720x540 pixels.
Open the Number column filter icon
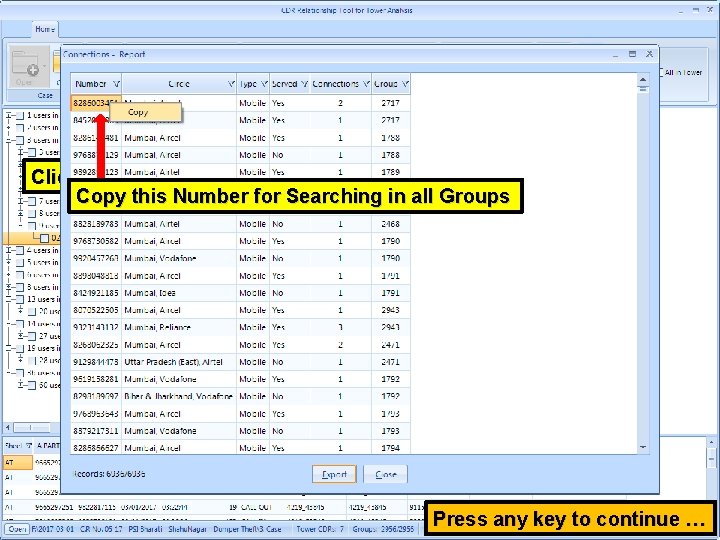click(x=116, y=84)
